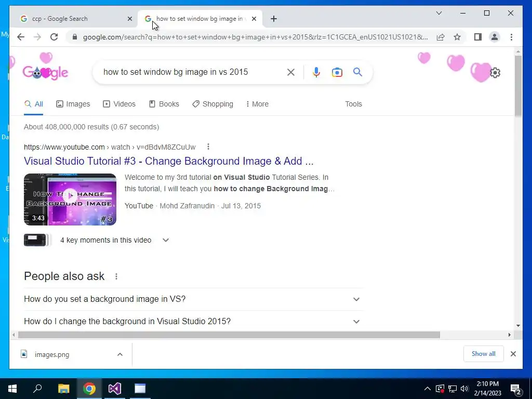This screenshot has width=532, height=399.
Task: Open People also ask options menu
Action: (116, 276)
